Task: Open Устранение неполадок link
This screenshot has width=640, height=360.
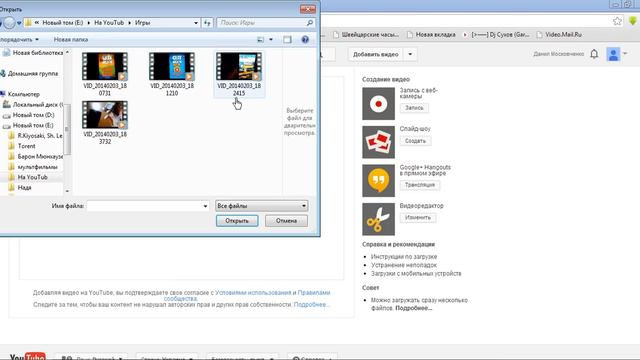Action: pos(404,265)
